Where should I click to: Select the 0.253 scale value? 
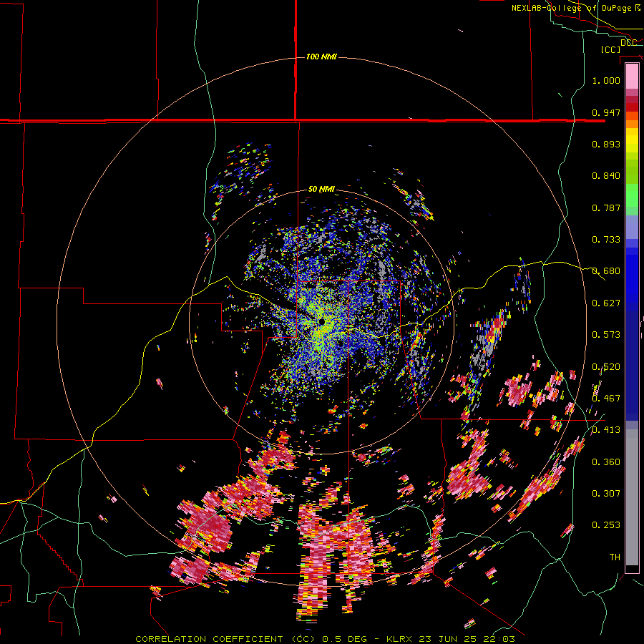[606, 525]
